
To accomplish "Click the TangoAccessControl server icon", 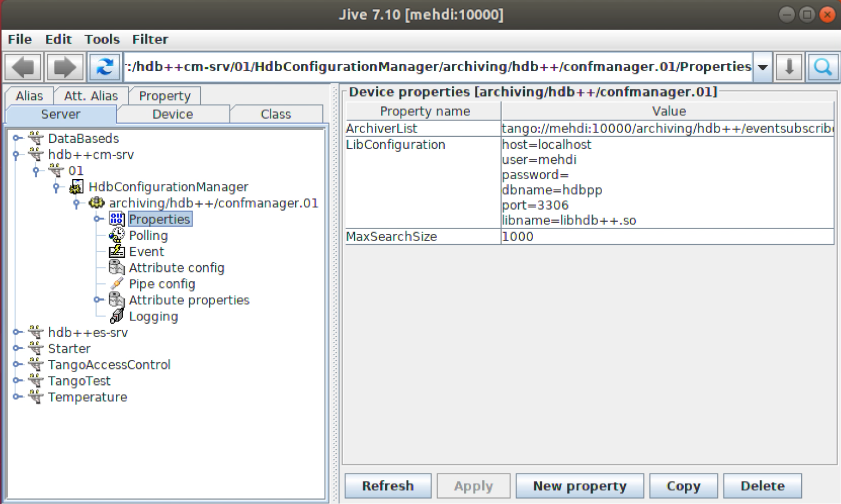I will point(36,364).
